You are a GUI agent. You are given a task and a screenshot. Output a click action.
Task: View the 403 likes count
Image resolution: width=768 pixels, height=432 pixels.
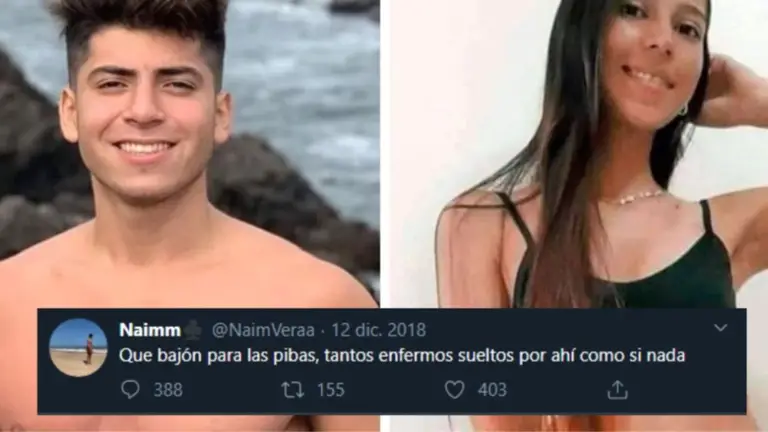coord(492,390)
